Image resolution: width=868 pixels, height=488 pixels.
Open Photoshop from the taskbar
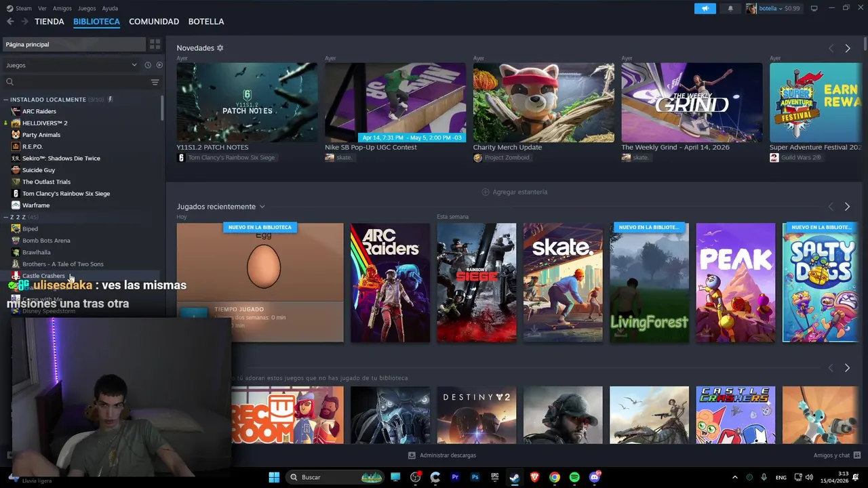point(475,477)
